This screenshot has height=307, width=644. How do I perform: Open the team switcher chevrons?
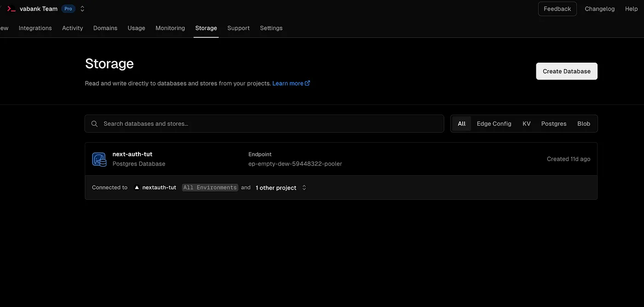click(82, 9)
